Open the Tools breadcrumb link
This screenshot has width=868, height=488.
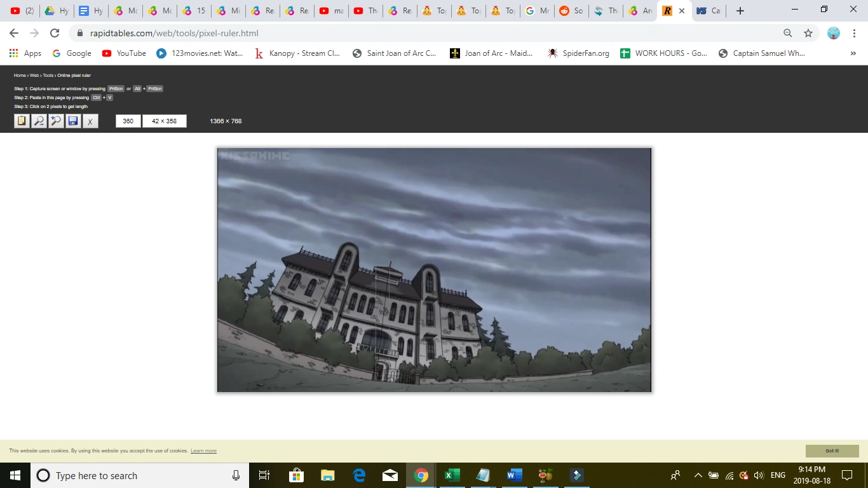tap(48, 76)
